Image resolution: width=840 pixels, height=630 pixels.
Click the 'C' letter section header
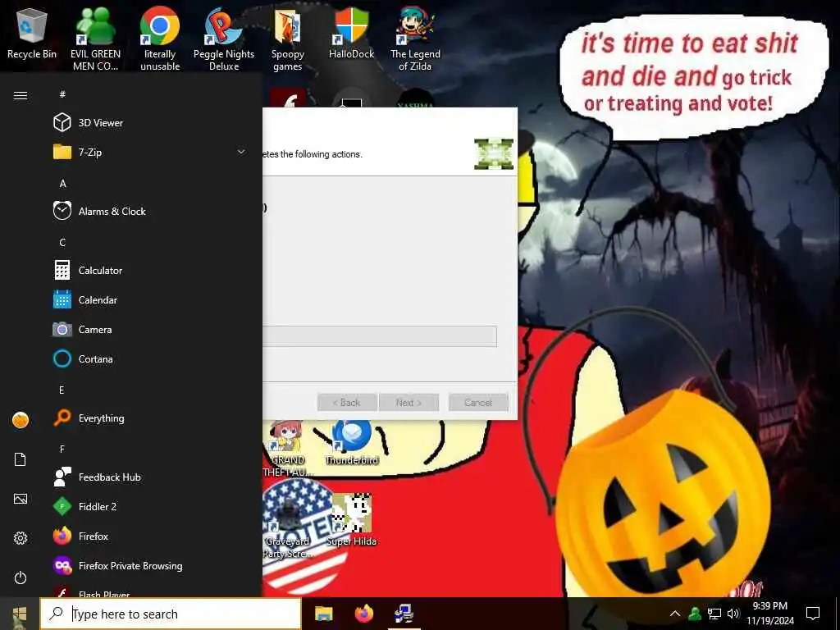coord(62,242)
